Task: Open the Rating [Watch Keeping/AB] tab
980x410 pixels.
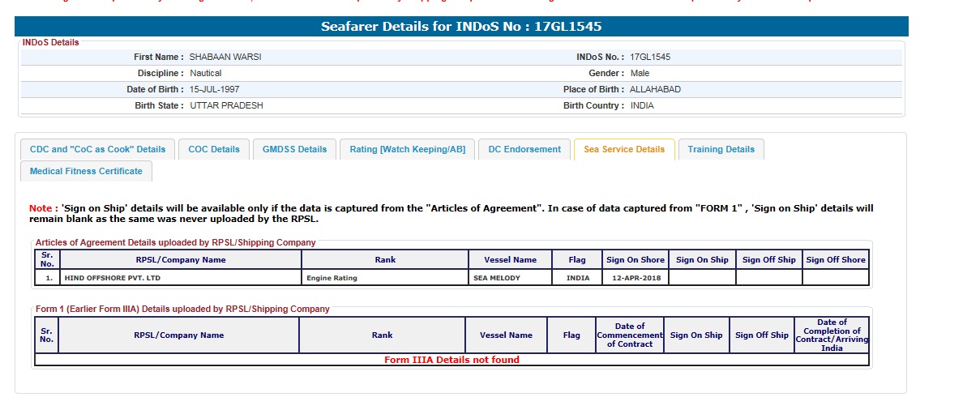Action: (407, 149)
